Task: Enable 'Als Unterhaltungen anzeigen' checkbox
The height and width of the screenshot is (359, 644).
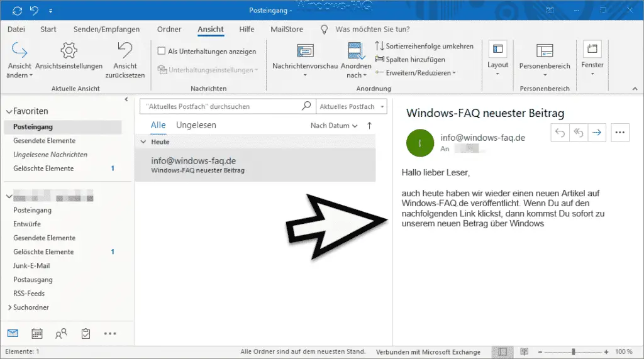Action: point(162,51)
